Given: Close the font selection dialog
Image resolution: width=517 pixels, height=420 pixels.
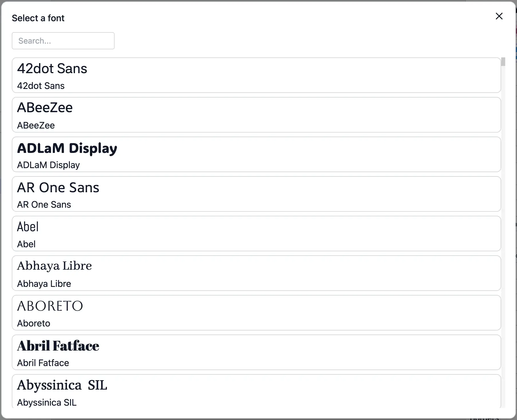Looking at the screenshot, I should pos(499,16).
